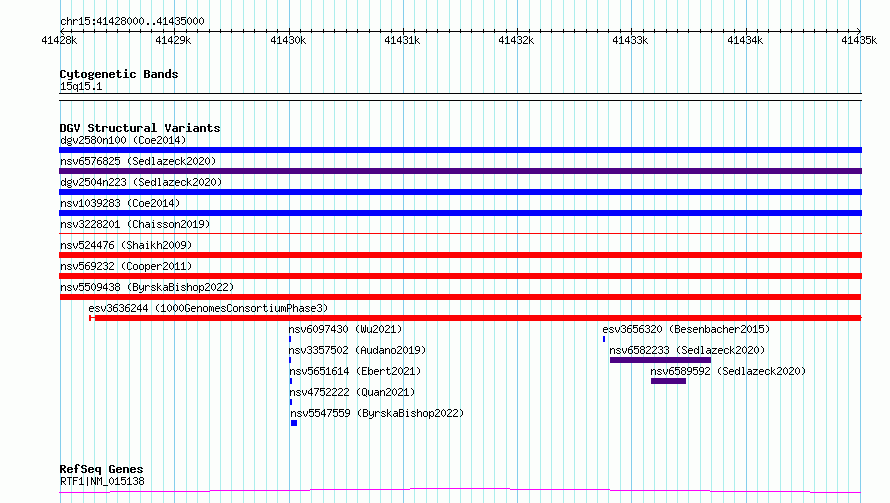Viewport: 890px width, 503px height.
Task: Open the RTF1|NM_015138 gene label
Action: (x=102, y=481)
